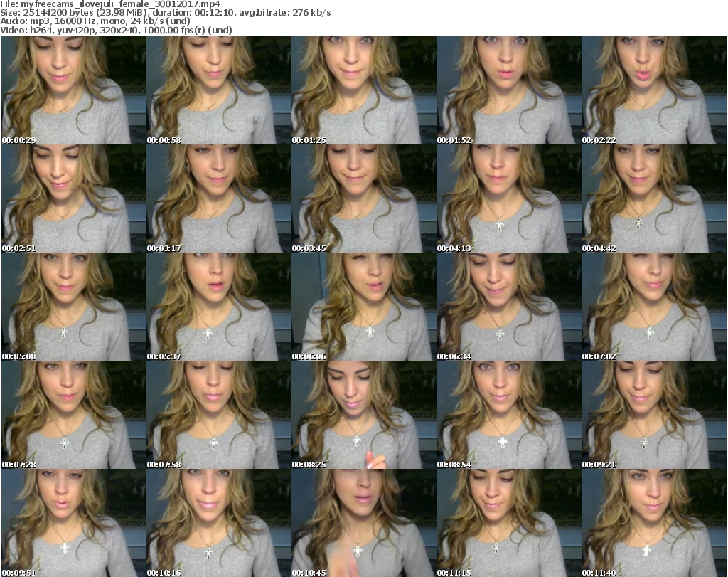Select the thumbnail timestamped 00:01:52
Viewport: 728px width, 577px height.
click(509, 90)
